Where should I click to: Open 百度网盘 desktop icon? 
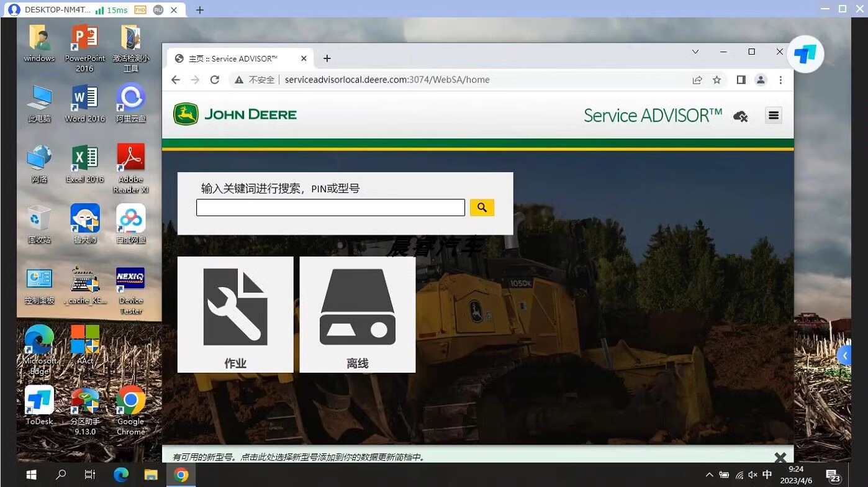(x=130, y=224)
